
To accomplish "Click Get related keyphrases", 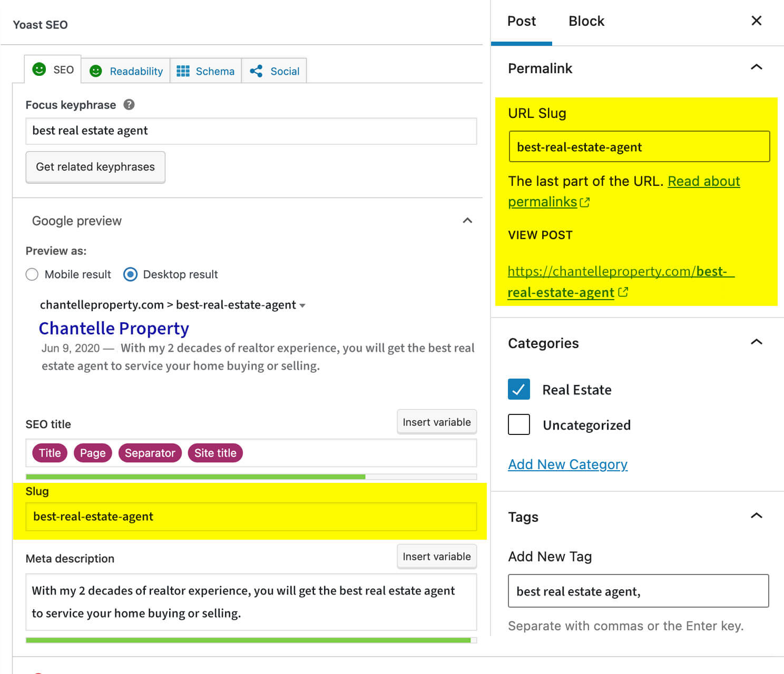I will (x=95, y=167).
